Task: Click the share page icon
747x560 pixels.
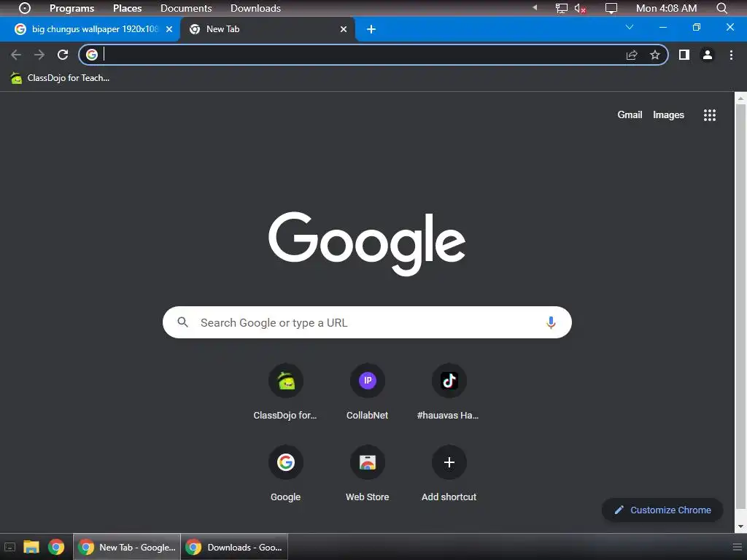Action: [632, 55]
